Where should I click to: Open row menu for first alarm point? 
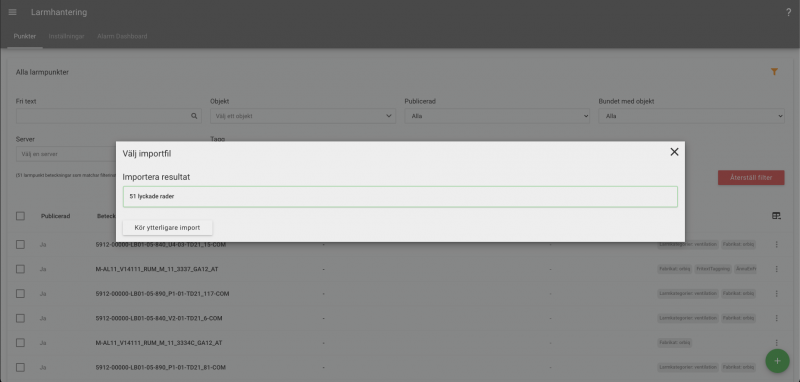(777, 244)
